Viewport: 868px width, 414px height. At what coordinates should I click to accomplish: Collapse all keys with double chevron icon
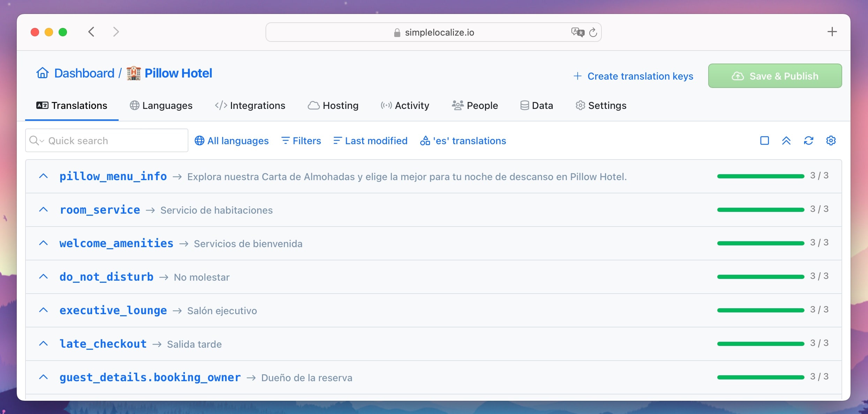click(x=786, y=141)
